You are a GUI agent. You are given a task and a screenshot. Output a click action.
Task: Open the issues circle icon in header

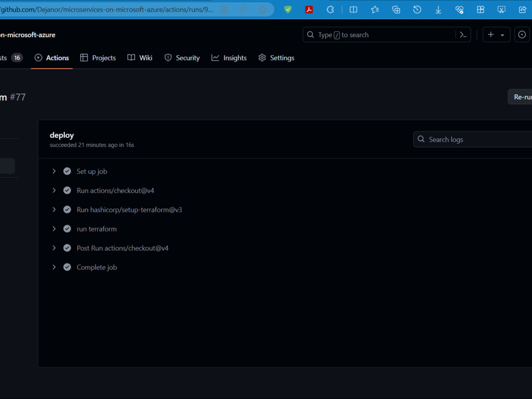pyautogui.click(x=522, y=35)
